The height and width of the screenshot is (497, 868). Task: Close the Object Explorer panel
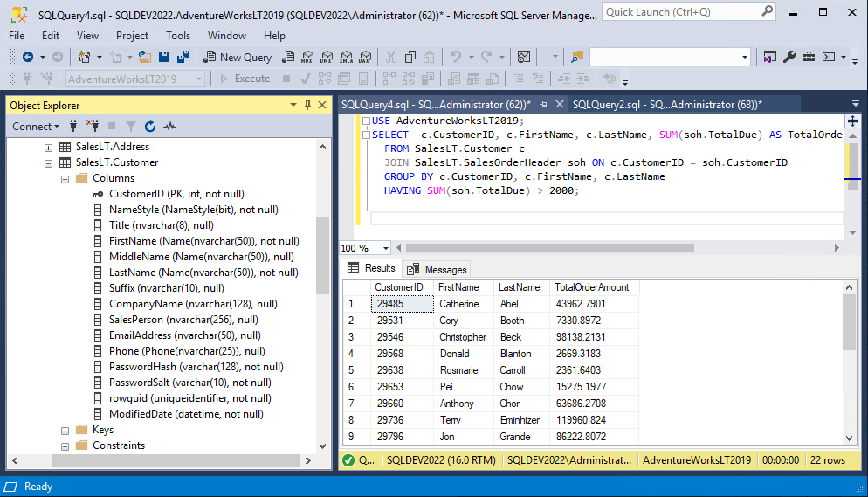point(322,105)
